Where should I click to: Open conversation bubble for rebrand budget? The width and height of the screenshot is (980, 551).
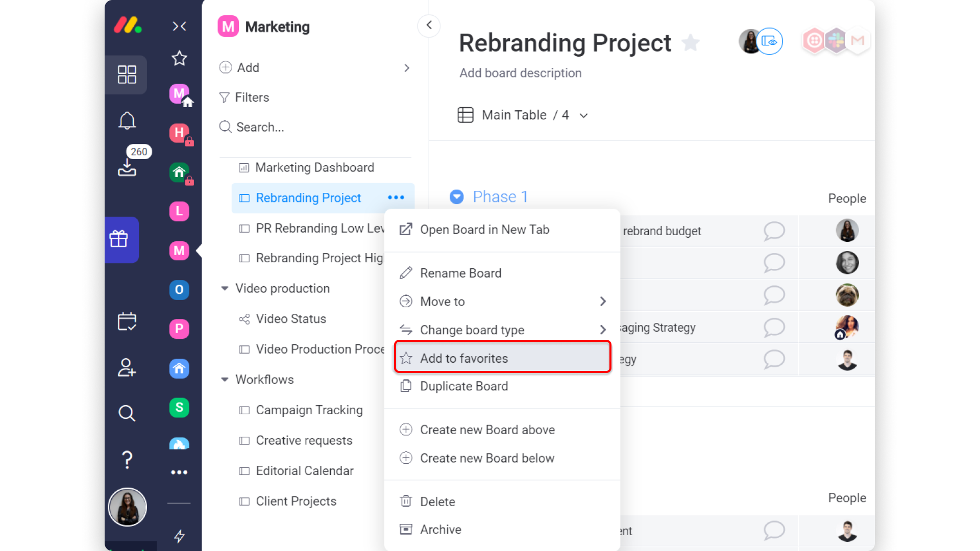pos(774,231)
